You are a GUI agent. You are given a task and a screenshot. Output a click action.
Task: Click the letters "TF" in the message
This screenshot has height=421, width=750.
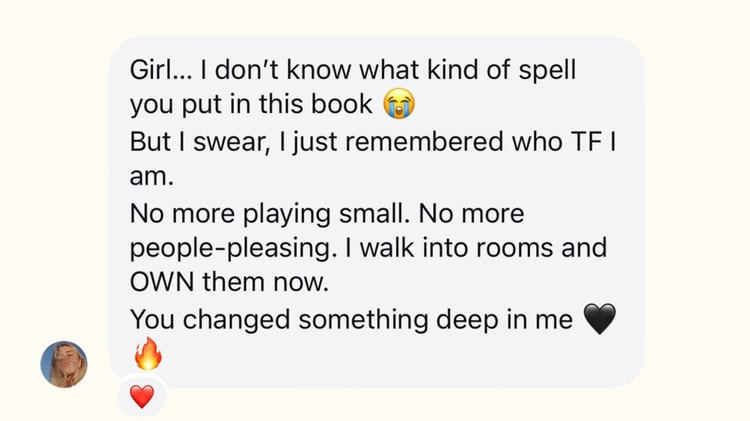coord(580,142)
